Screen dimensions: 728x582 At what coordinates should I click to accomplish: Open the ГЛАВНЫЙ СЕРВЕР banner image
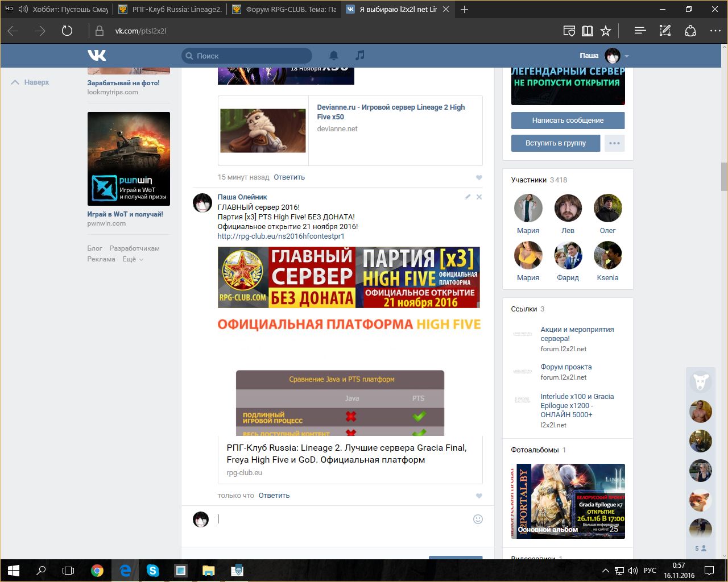349,277
